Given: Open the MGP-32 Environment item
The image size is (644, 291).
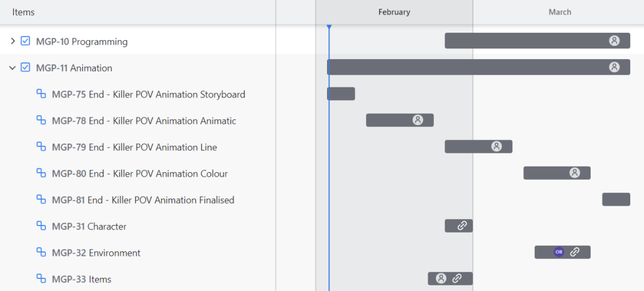Looking at the screenshot, I should pyautogui.click(x=96, y=253).
